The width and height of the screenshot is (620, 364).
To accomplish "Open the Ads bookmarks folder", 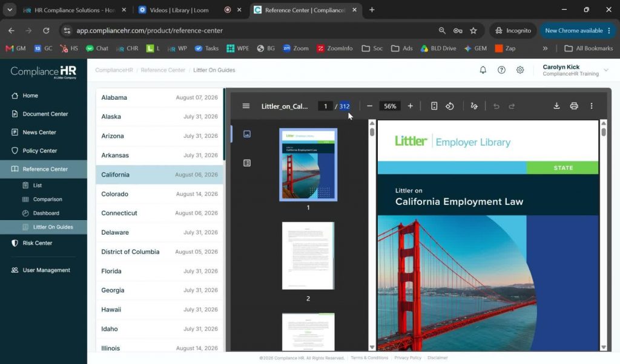I will (402, 48).
